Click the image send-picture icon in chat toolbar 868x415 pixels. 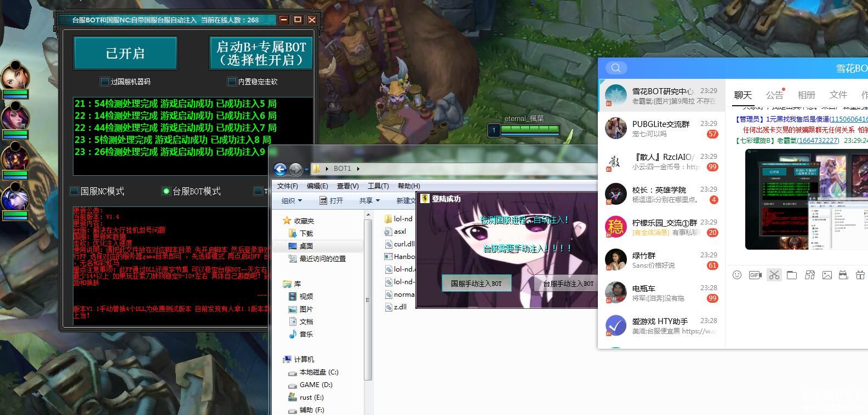827,275
